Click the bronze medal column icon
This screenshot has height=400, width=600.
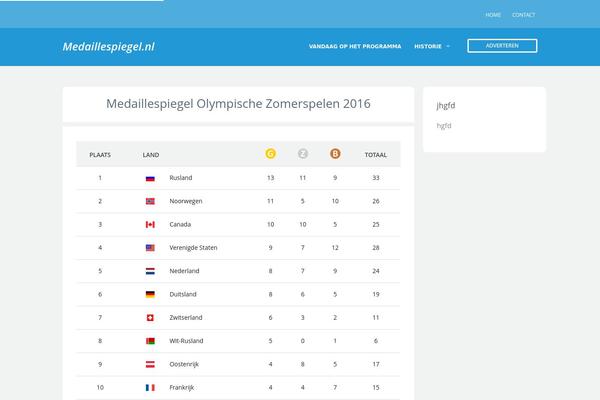[x=335, y=154]
